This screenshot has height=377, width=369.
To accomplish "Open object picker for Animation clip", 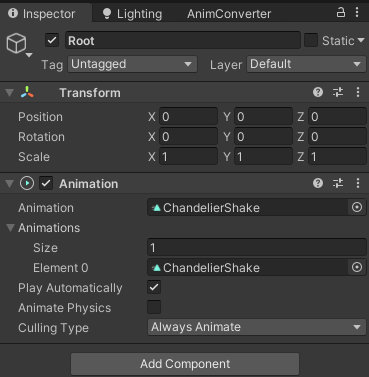I will (357, 208).
